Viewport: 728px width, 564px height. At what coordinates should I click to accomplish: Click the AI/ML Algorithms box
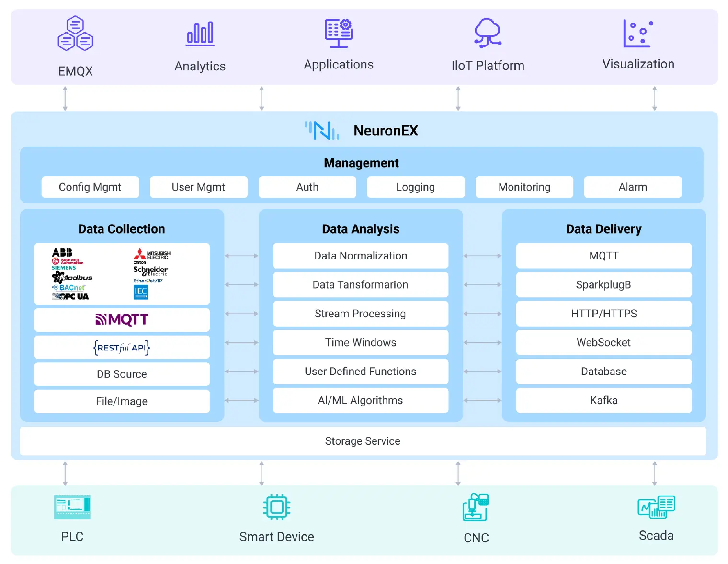[361, 400]
